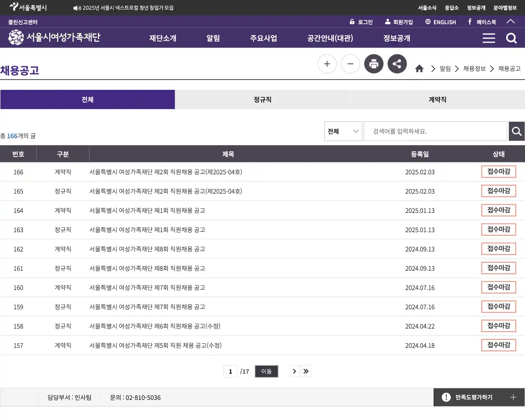Image resolution: width=525 pixels, height=420 pixels.
Task: Open site search with the header magnifier icon
Action: [511, 38]
